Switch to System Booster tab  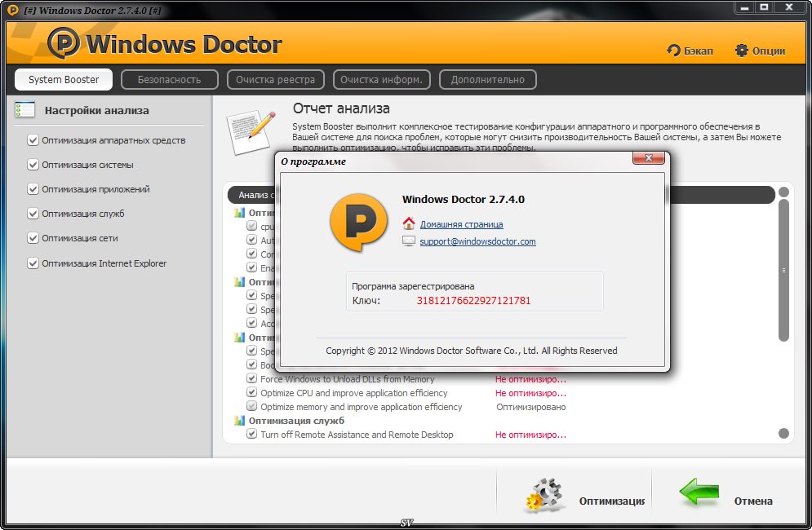click(63, 80)
